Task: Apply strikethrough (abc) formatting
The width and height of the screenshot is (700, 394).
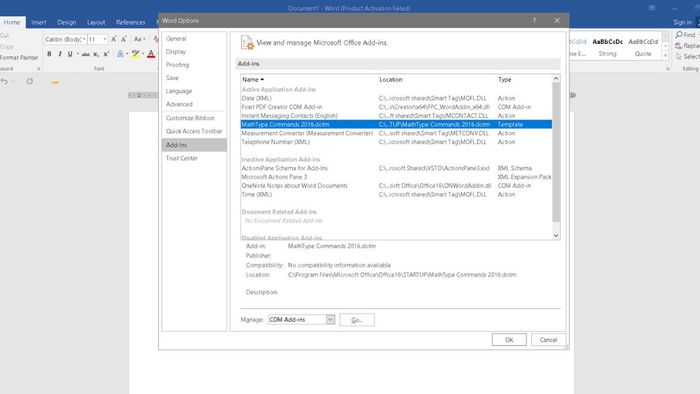Action: click(85, 54)
